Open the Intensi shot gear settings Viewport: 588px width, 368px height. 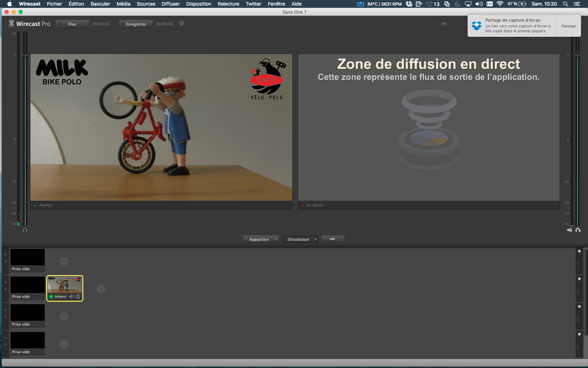tap(78, 297)
